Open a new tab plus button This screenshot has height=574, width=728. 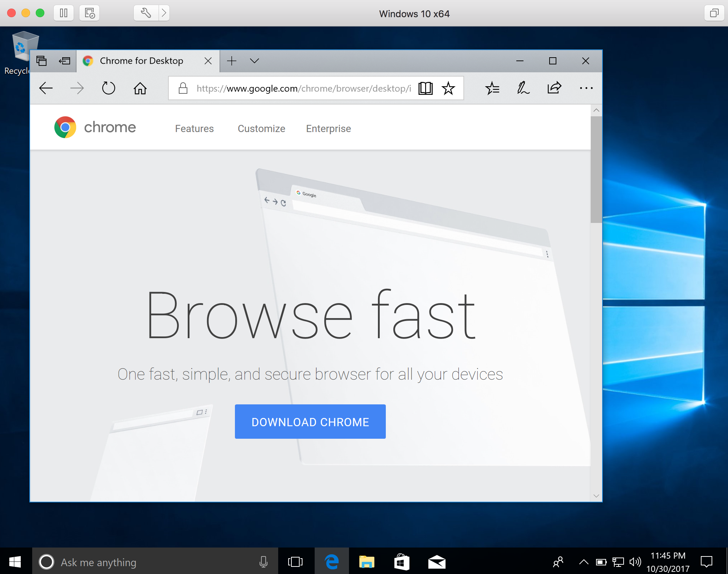[232, 61]
